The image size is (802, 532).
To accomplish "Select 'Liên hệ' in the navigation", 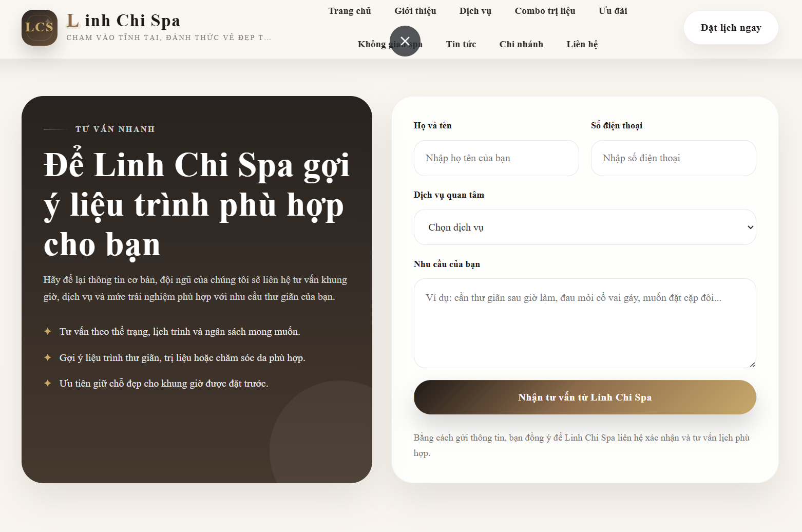I will (582, 44).
